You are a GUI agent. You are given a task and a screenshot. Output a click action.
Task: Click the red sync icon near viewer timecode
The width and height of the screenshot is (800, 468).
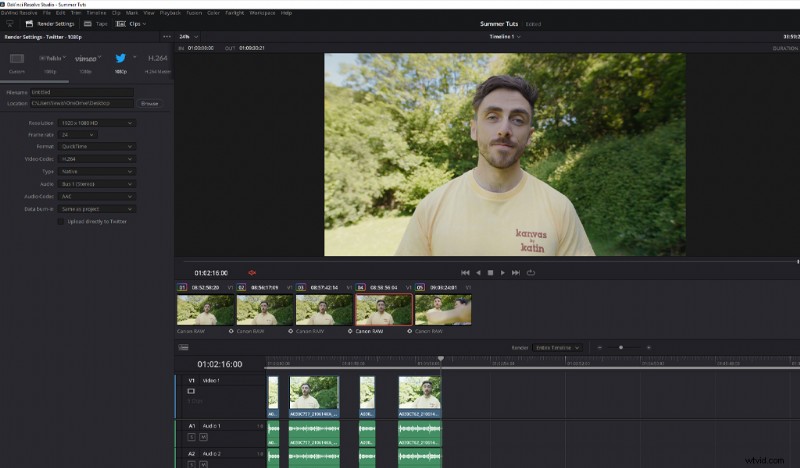tap(252, 273)
